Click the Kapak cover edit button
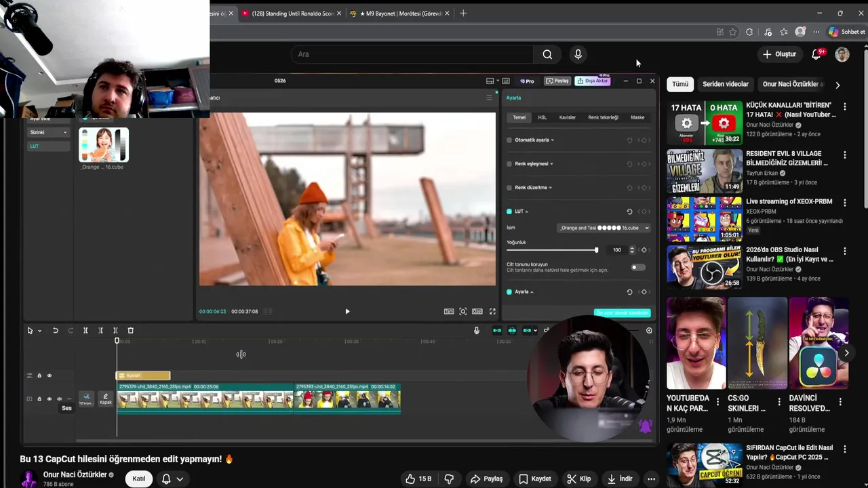This screenshot has height=488, width=868. (x=106, y=399)
